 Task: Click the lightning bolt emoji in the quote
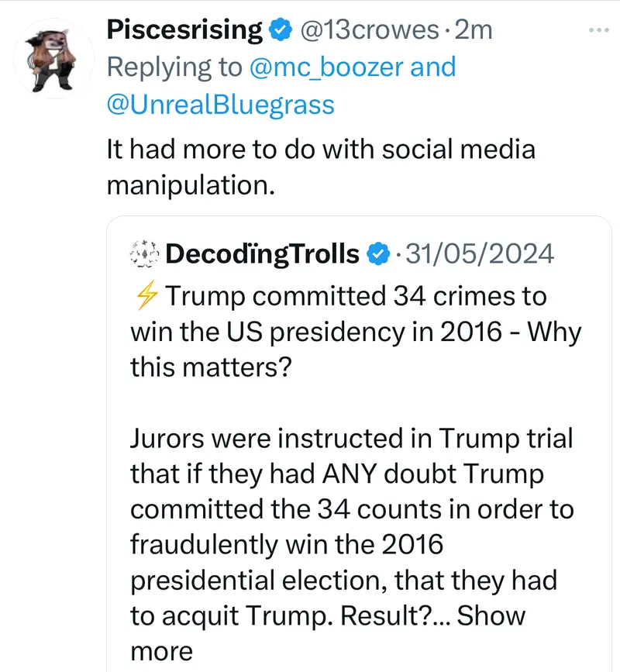point(146,296)
